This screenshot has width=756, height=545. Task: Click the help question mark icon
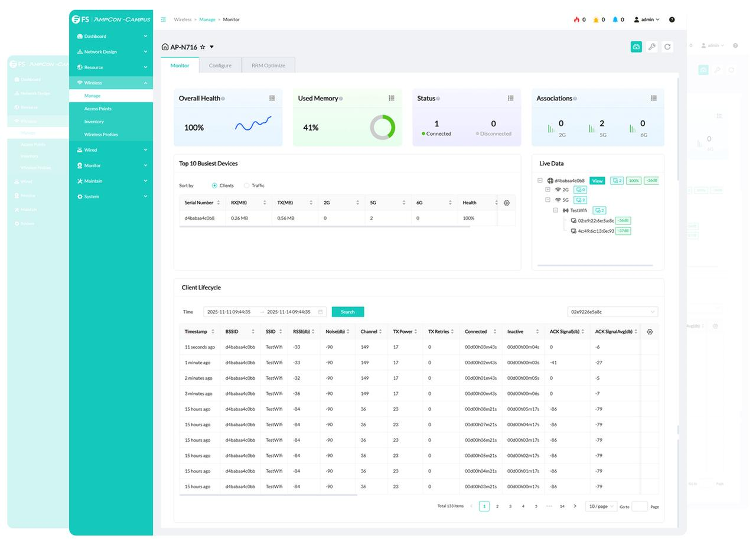(x=672, y=19)
